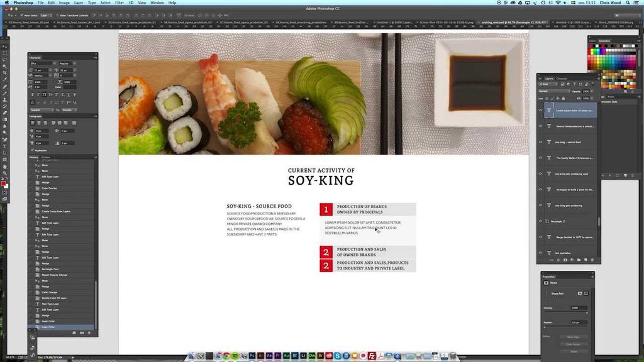This screenshot has width=644, height=362.
Task: Click the Create new layer icon
Action: (x=586, y=260)
